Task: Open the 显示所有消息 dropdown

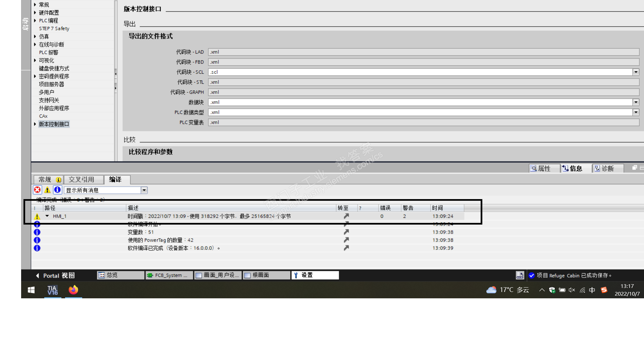Action: (144, 190)
